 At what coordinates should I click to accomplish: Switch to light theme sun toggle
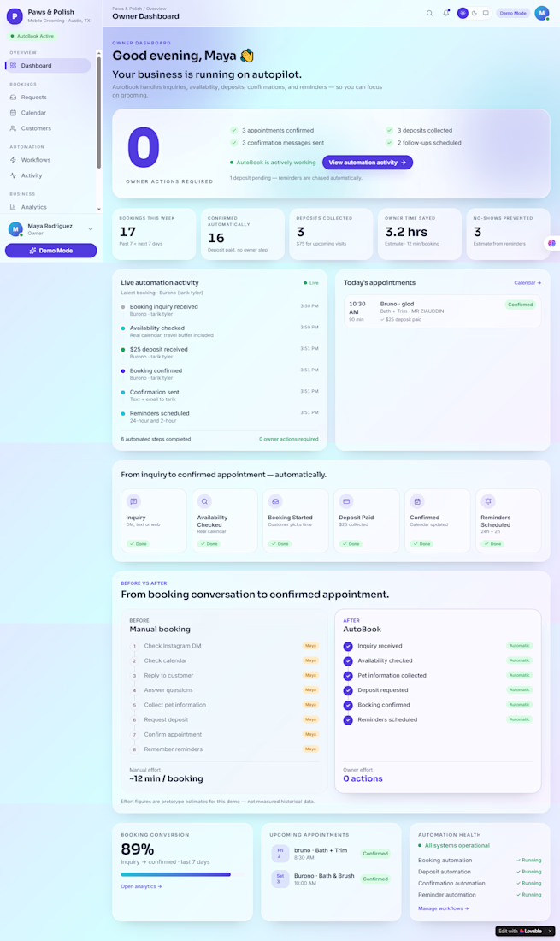coord(463,13)
